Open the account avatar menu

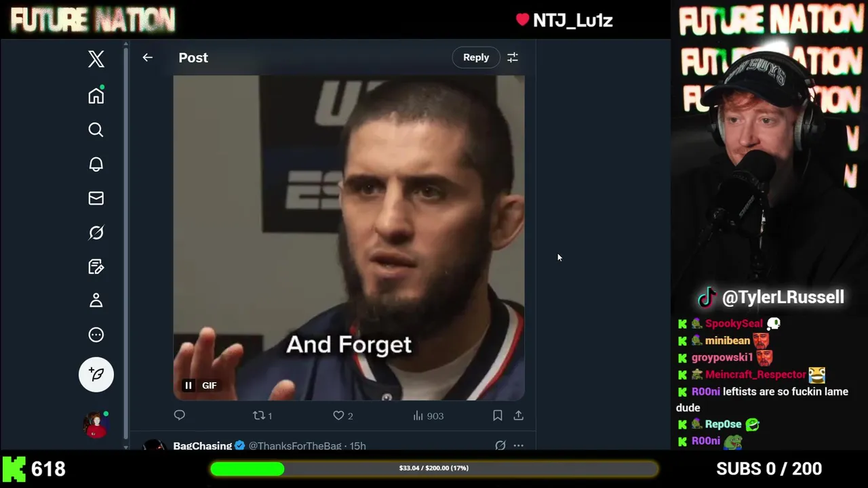point(96,424)
